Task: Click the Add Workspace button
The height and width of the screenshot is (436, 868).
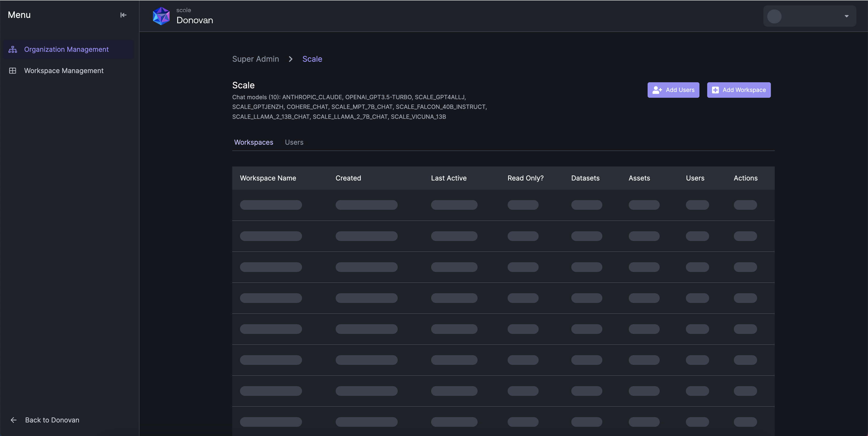Action: pyautogui.click(x=739, y=90)
